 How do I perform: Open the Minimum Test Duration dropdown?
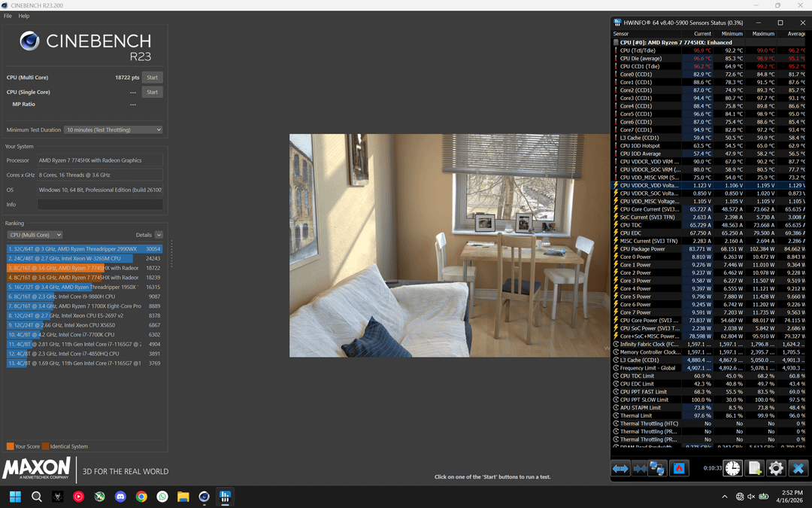(x=114, y=129)
